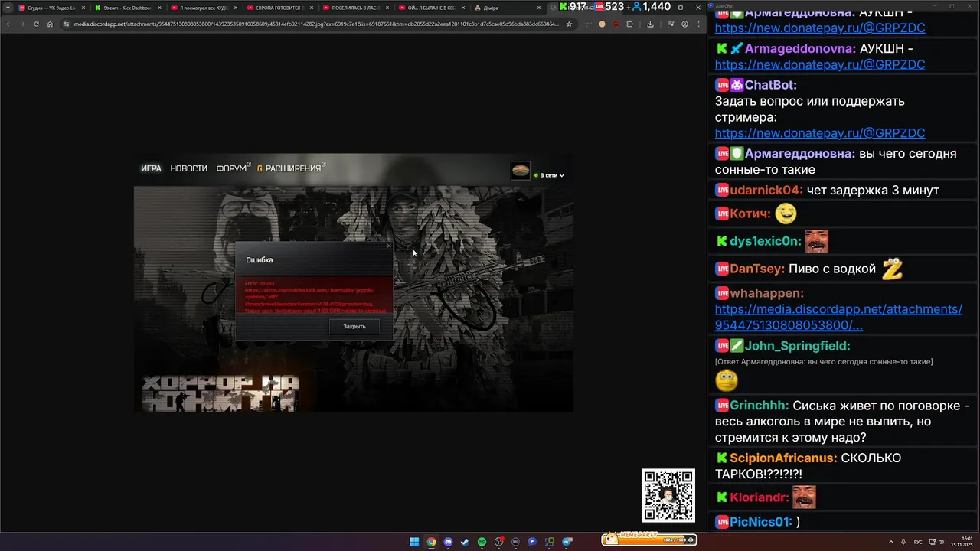Screen dimensions: 980x551
Task: Switch to the ПОСЕЛИЛАСЬ В ЛАС tab
Action: click(354, 8)
